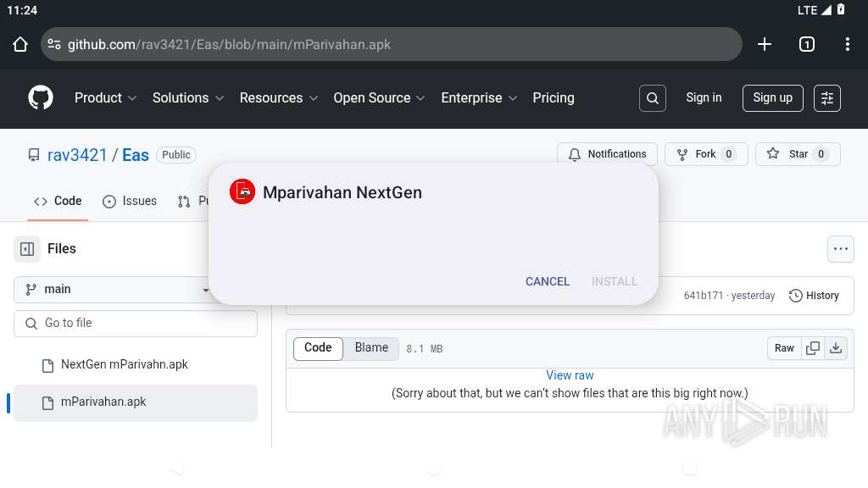
Task: Select the Blame view tab
Action: (x=371, y=348)
